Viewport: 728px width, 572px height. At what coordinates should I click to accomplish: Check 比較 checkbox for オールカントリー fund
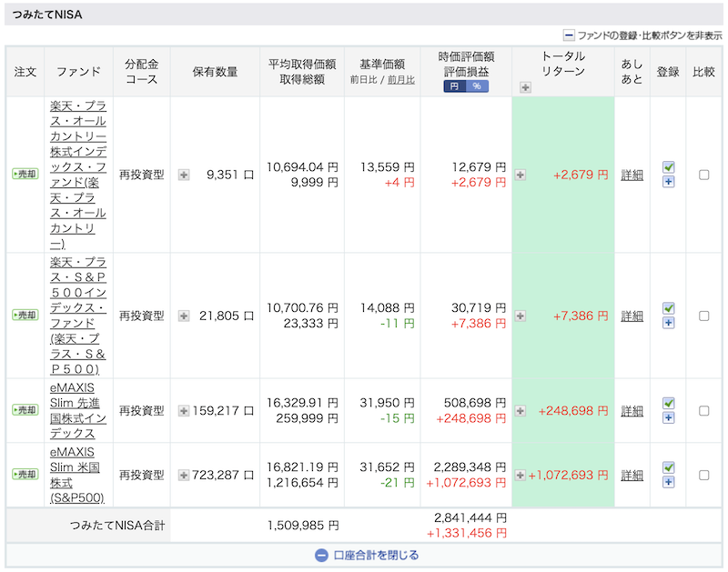(x=703, y=175)
